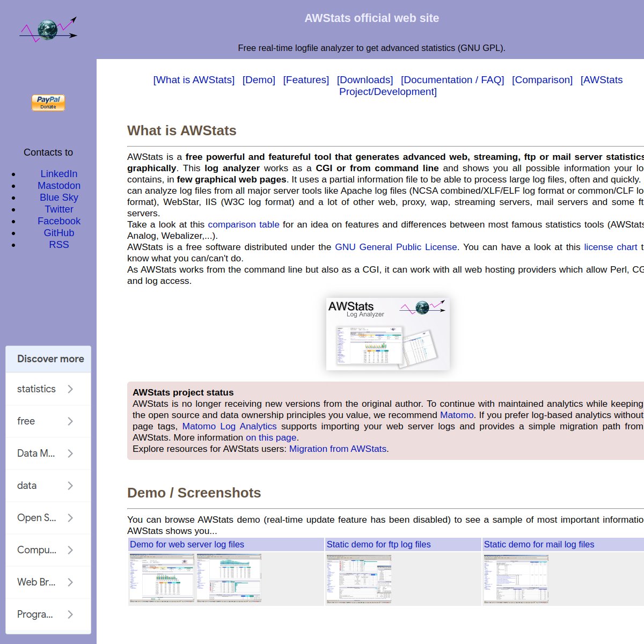Open the LinkedIn contact link
The height and width of the screenshot is (644, 644).
pos(59,174)
